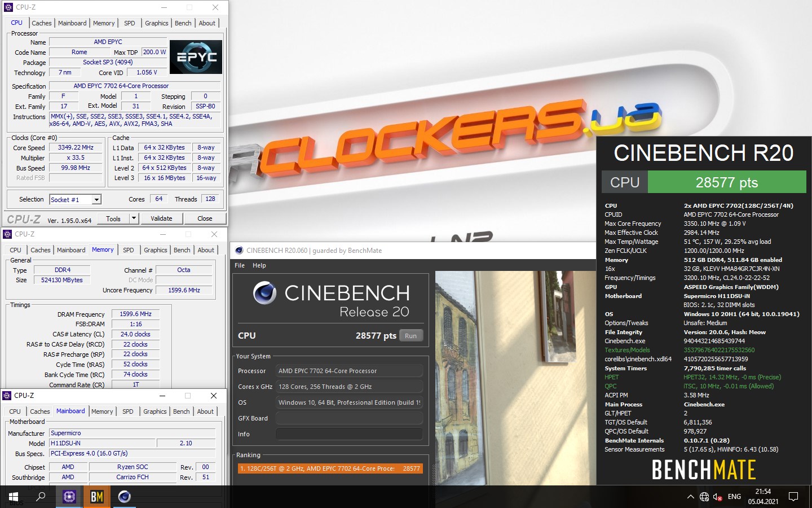Screen dimensions: 812x508
Task: Open the notification center icon
Action: click(793, 497)
